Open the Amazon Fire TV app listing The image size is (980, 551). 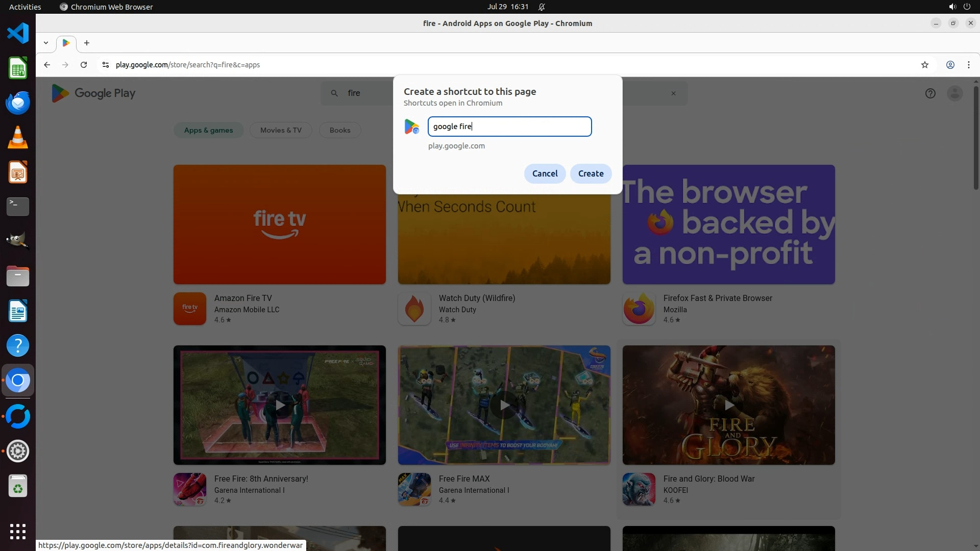(242, 298)
